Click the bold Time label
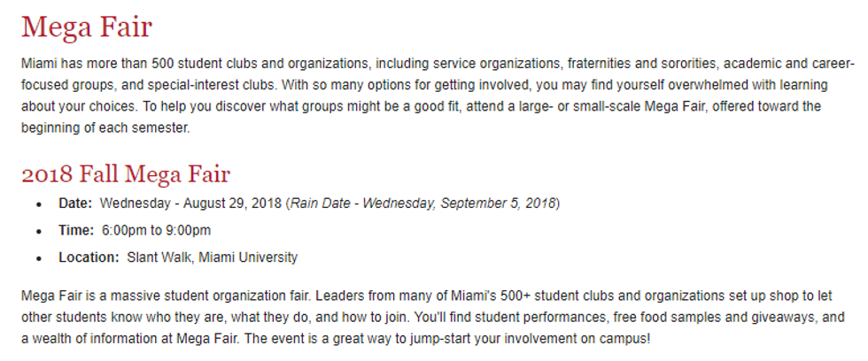Viewport: 868px width, 361px height. (x=76, y=230)
